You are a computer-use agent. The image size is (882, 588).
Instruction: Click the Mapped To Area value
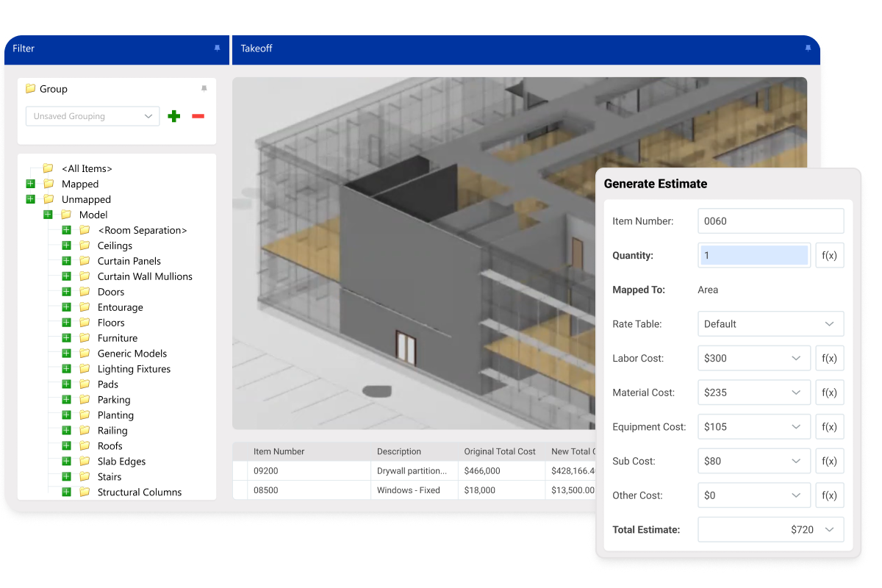coord(708,290)
